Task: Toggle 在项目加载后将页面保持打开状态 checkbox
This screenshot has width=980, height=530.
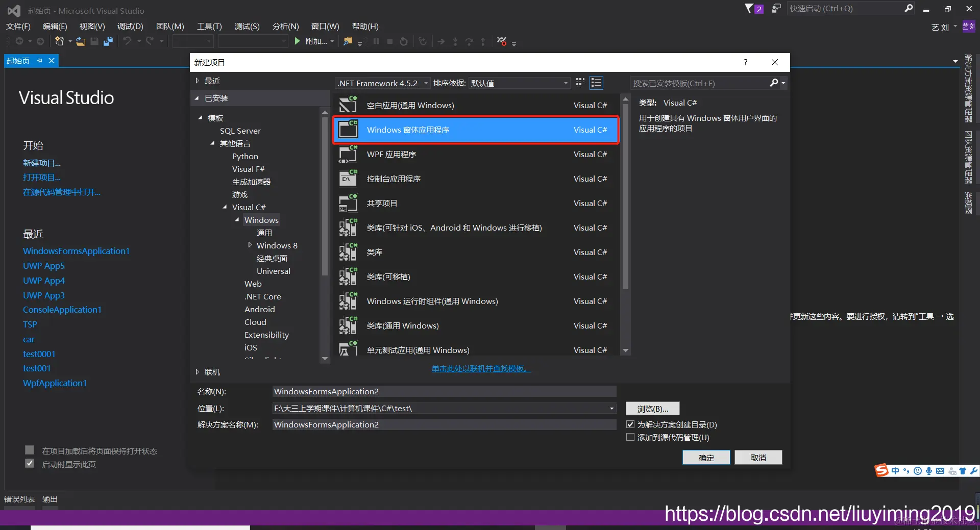Action: pos(30,450)
